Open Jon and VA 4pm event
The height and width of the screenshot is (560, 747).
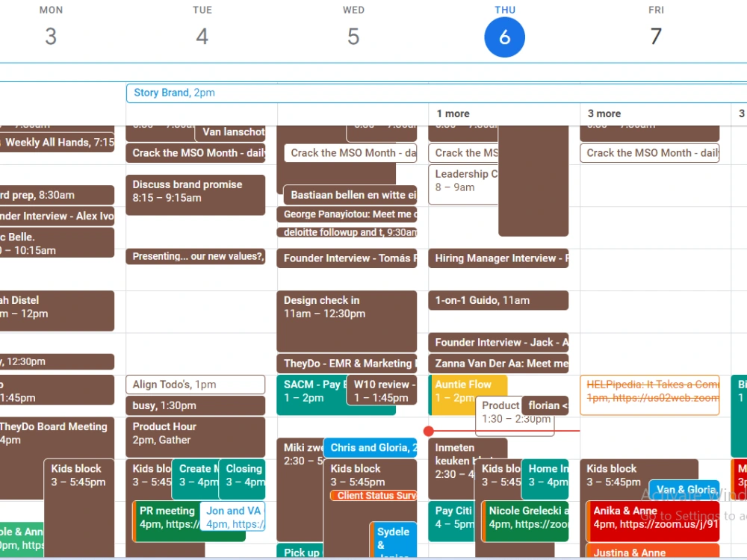click(232, 517)
